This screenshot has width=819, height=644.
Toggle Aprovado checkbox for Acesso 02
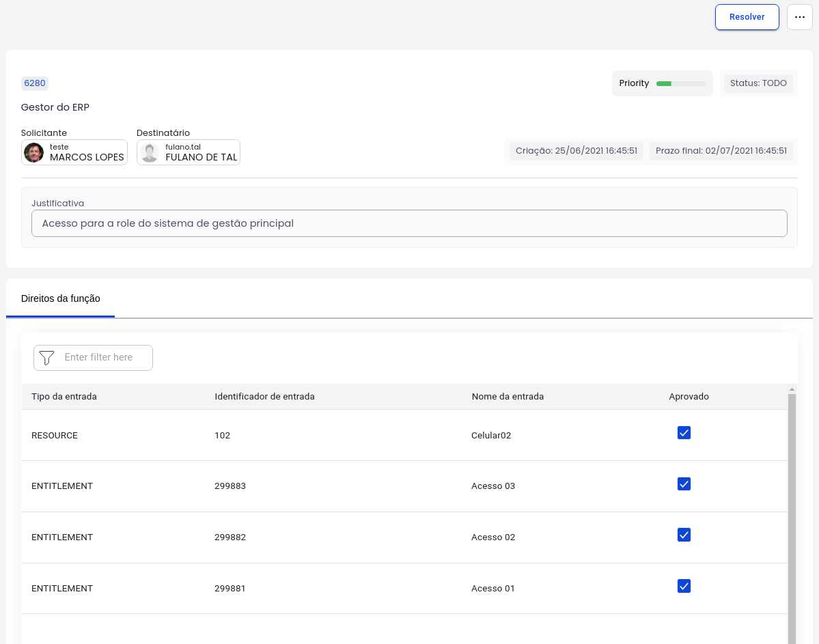684,535
